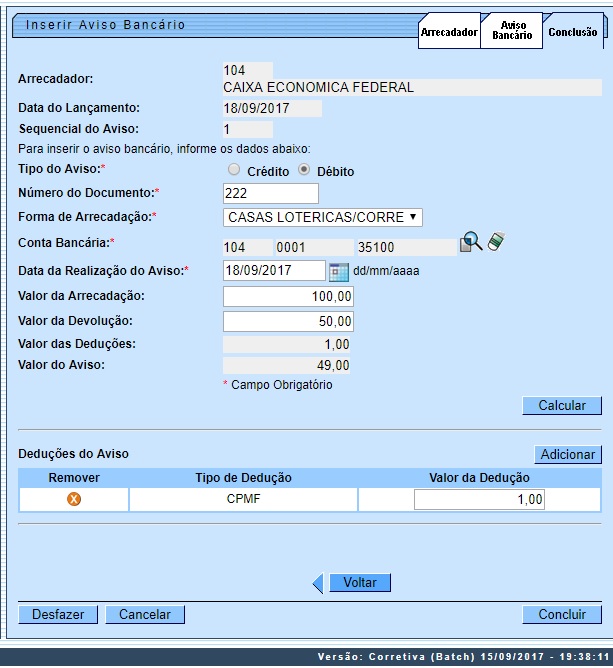Edit the CPMF Valor da Dedução field
The width and height of the screenshot is (613, 668).
point(479,499)
